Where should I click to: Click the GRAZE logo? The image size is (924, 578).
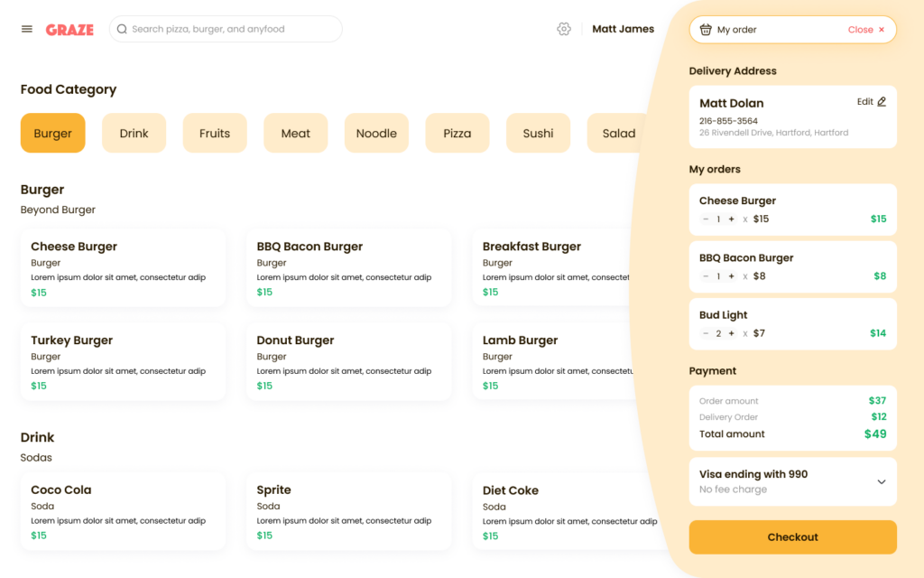[x=69, y=29]
